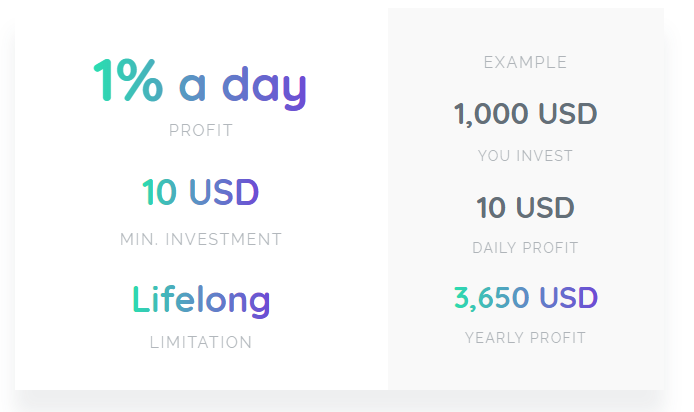694x412 pixels.
Task: Click the "1% a day" profit headline
Action: pyautogui.click(x=200, y=84)
